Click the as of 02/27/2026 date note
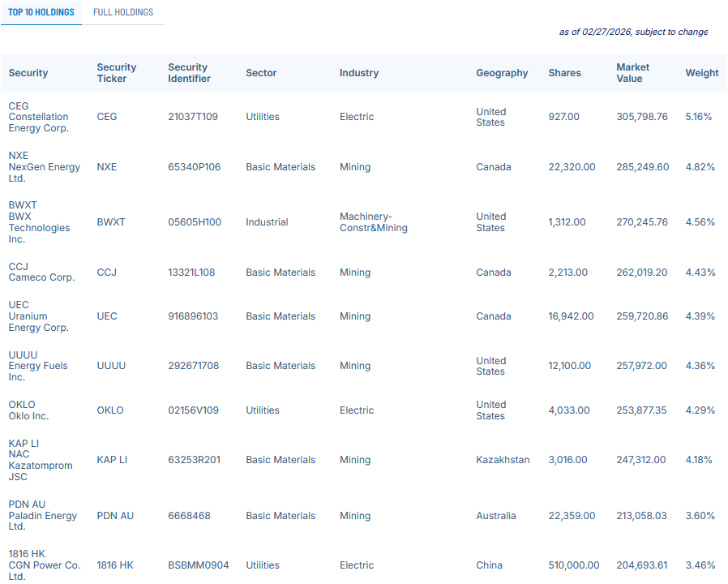 point(633,32)
